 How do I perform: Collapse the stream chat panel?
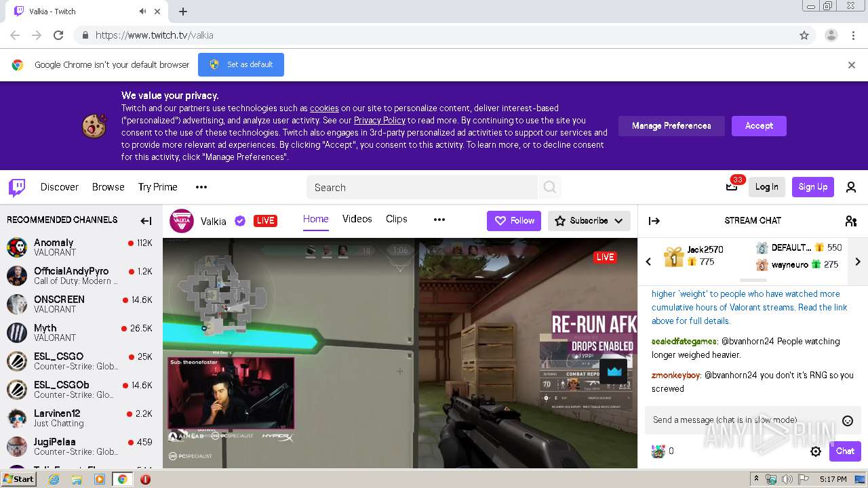coord(654,220)
